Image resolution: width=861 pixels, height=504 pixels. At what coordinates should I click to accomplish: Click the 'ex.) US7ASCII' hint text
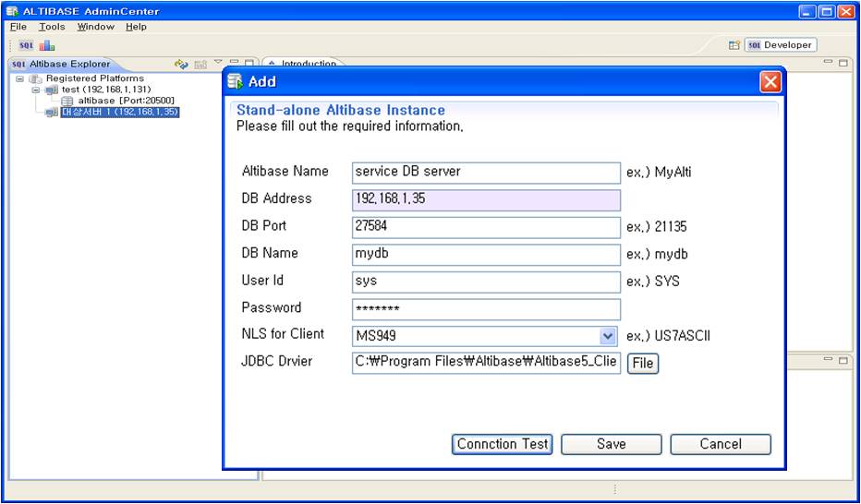click(x=668, y=336)
